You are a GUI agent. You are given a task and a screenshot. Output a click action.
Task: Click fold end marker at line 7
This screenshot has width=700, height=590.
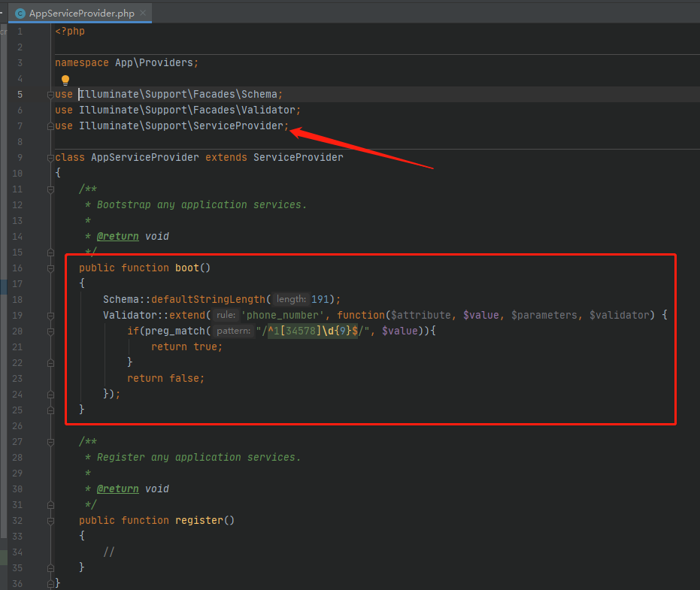pos(50,126)
